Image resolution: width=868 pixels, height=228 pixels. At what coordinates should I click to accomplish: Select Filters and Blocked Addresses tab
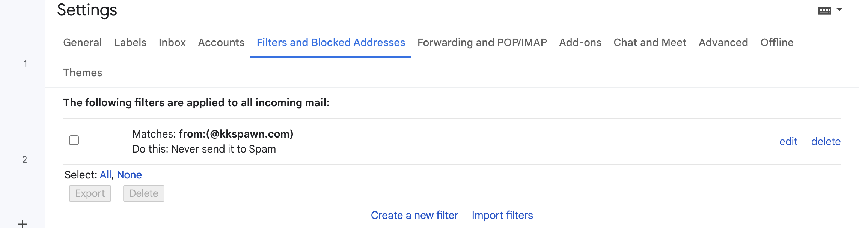tap(331, 42)
